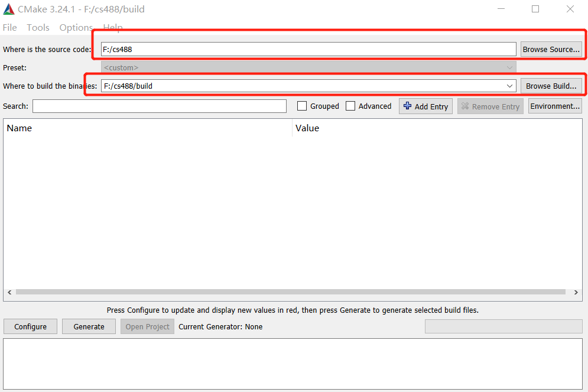This screenshot has height=392, width=588.
Task: Click the right arrow of horizontal scrollbar
Action: (x=576, y=292)
